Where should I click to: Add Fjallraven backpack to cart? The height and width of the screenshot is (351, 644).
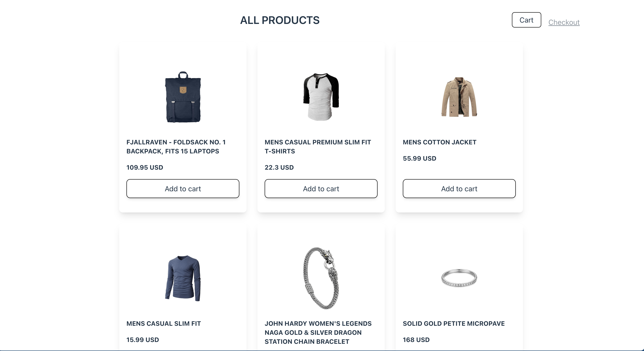coord(183,189)
